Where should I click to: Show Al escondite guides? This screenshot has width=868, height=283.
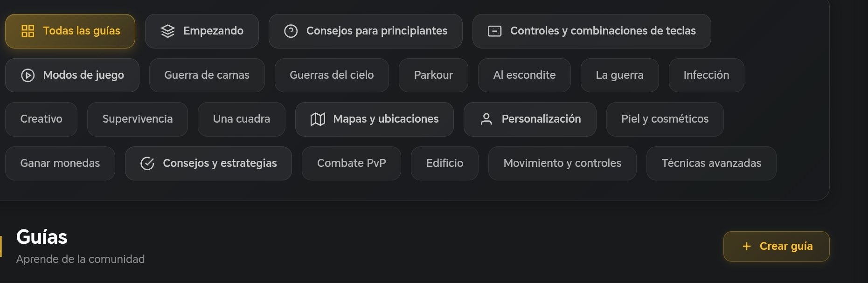tap(524, 75)
